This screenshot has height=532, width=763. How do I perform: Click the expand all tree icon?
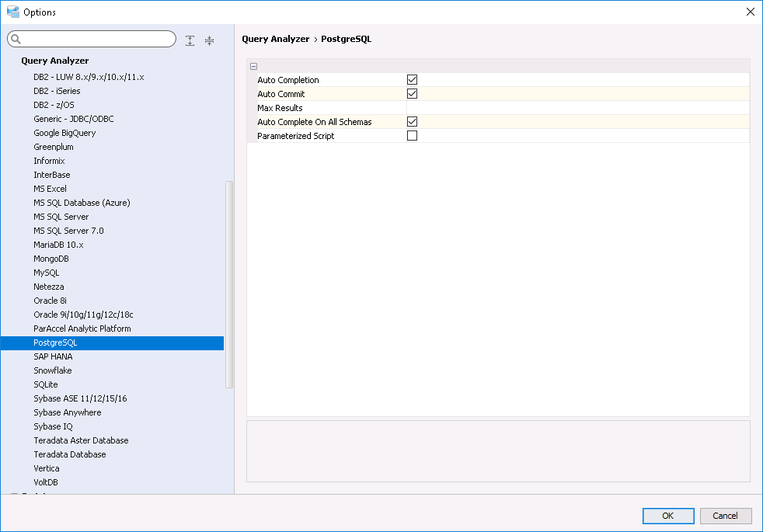point(190,40)
